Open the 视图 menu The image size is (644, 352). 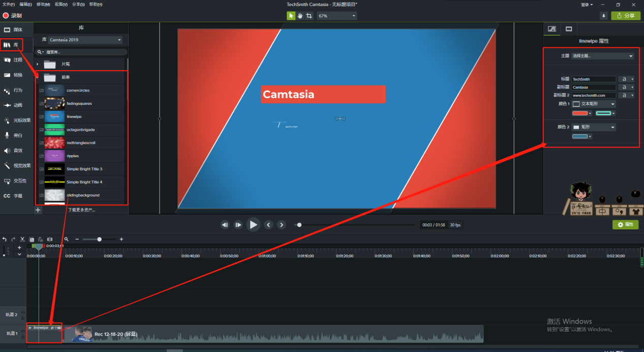61,4
